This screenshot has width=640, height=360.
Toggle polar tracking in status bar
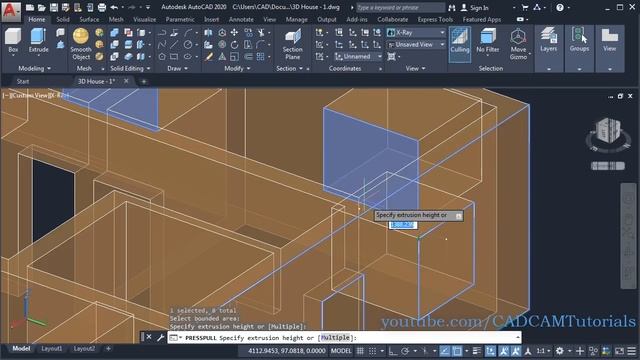point(405,351)
